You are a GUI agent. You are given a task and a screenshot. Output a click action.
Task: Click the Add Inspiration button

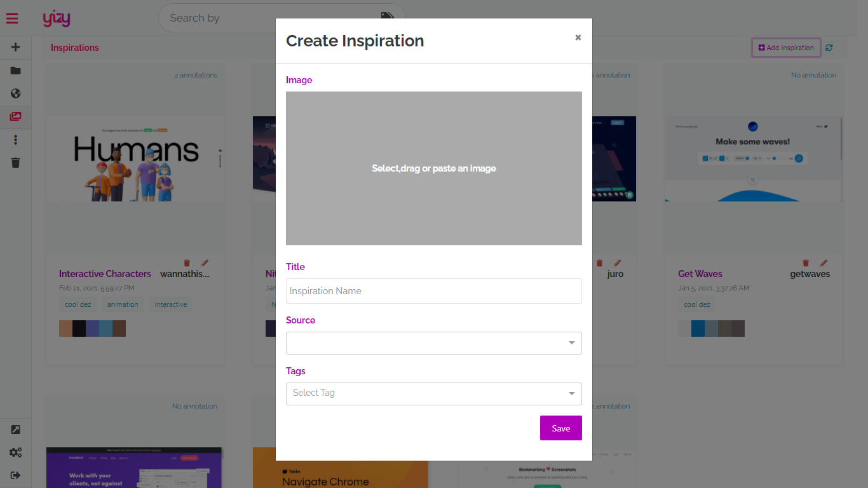click(787, 48)
